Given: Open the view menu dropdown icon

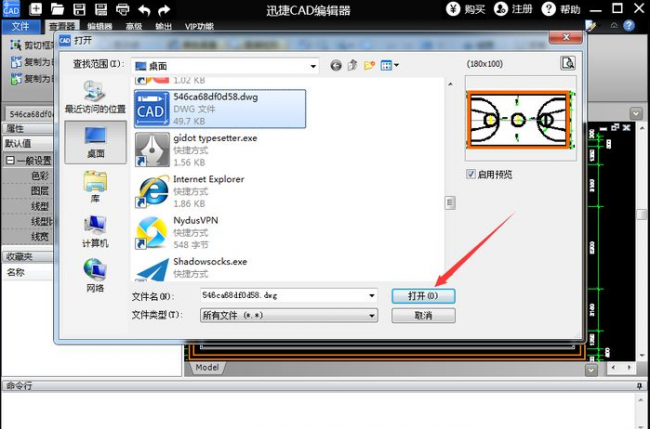Looking at the screenshot, I should (x=390, y=65).
